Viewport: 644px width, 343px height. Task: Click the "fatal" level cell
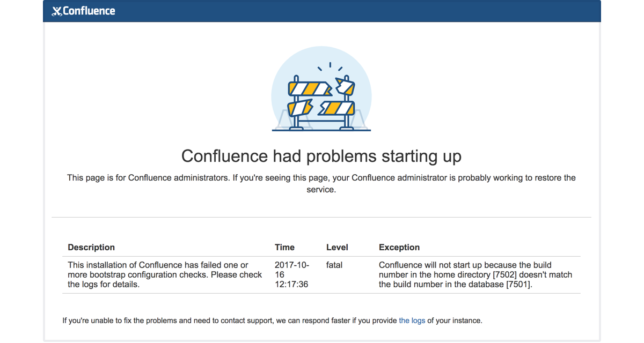click(x=334, y=265)
